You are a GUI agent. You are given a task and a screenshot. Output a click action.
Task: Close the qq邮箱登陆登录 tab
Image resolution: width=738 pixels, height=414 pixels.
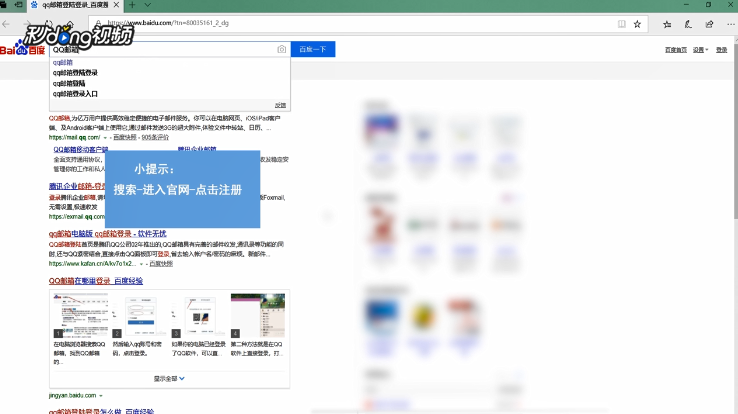click(x=116, y=5)
